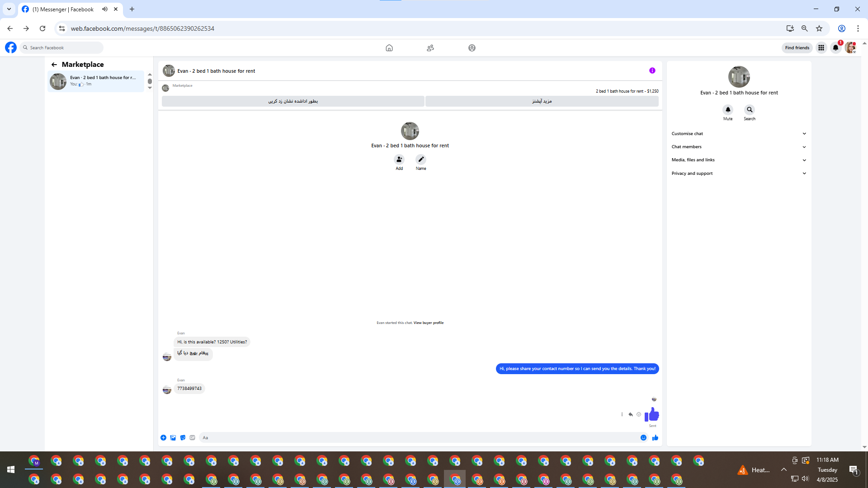Viewport: 868px width, 488px height.
Task: Open the Friends tab in top navigation
Action: click(x=430, y=48)
